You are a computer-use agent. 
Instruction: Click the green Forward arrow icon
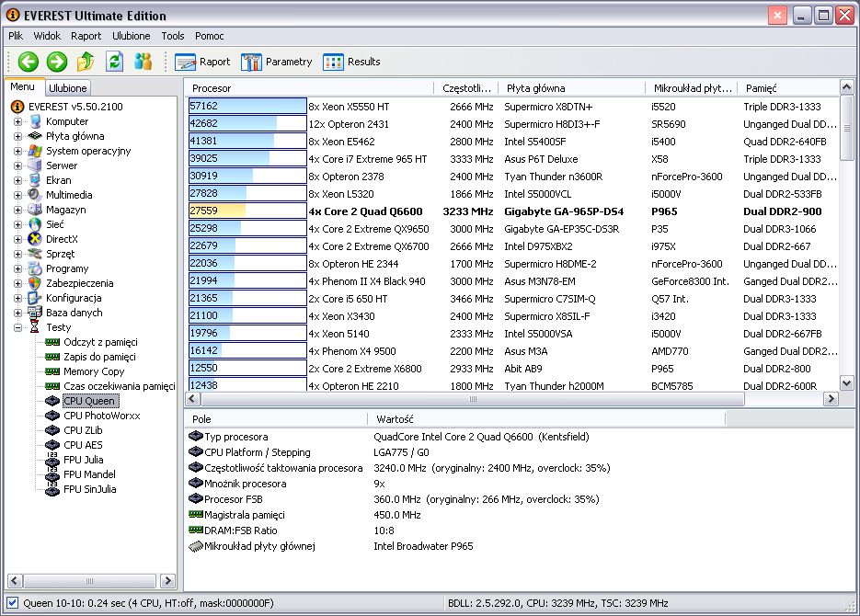(57, 62)
